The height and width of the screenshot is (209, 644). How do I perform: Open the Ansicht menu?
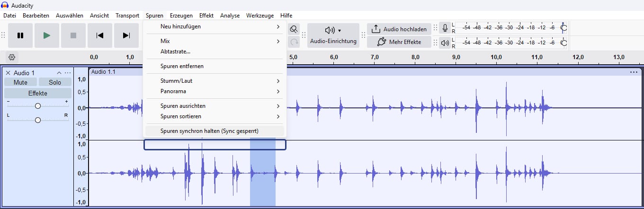point(99,16)
